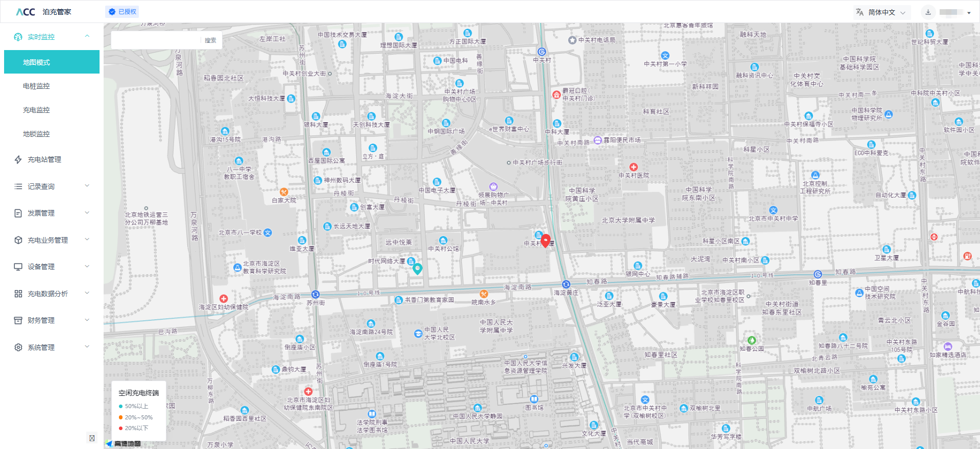Click the monitor icon beside 设备管理
Viewport: 980px width, 449px height.
click(18, 267)
